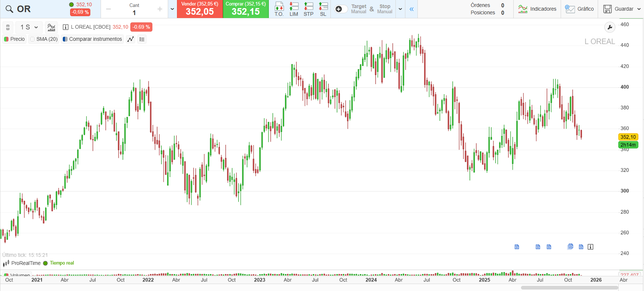Open the Gráfico menu
The height and width of the screenshot is (291, 644).
click(579, 9)
